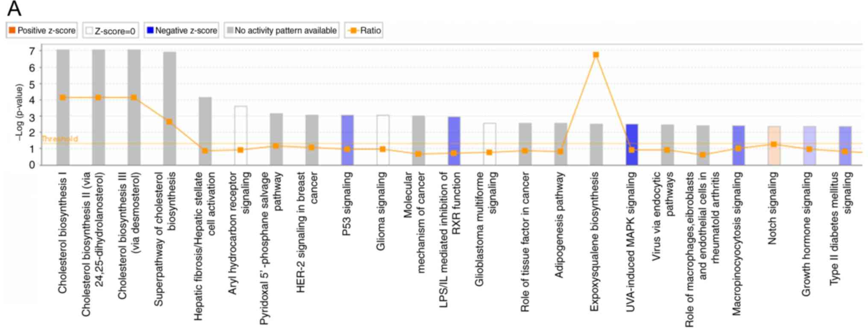Click ratio marker on Cholesterol biosynthesis III bar
Viewport: 868px width, 333px height.
point(134,98)
